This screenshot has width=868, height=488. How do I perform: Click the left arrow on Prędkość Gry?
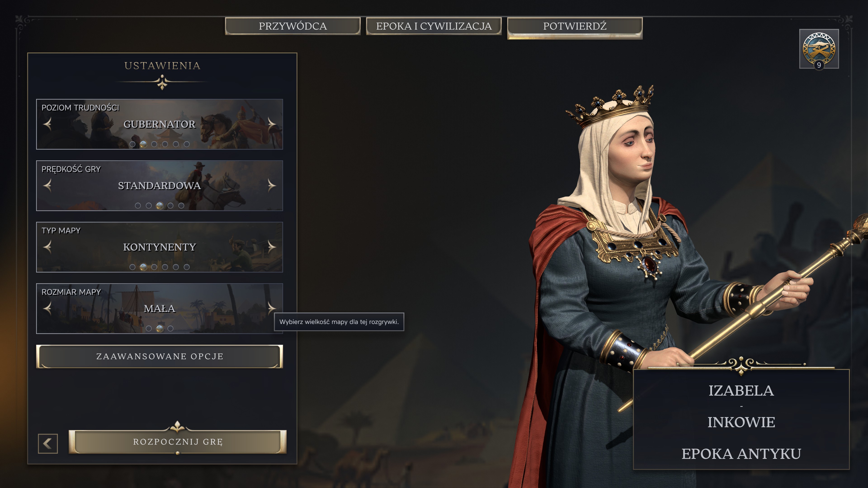click(x=47, y=185)
